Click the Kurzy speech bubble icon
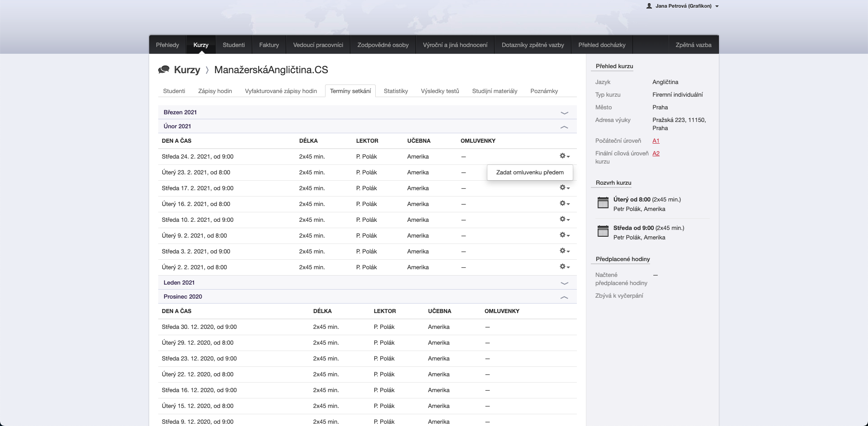Image resolution: width=868 pixels, height=426 pixels. (164, 70)
